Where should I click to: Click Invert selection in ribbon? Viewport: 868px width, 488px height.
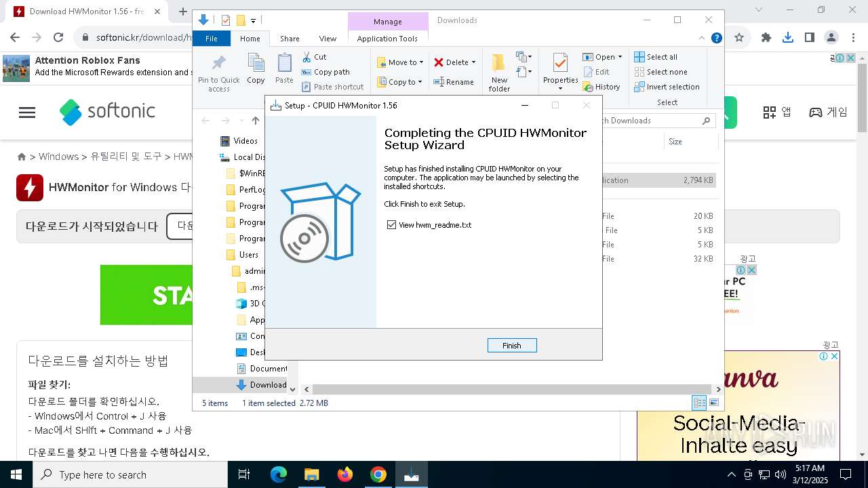(x=667, y=87)
